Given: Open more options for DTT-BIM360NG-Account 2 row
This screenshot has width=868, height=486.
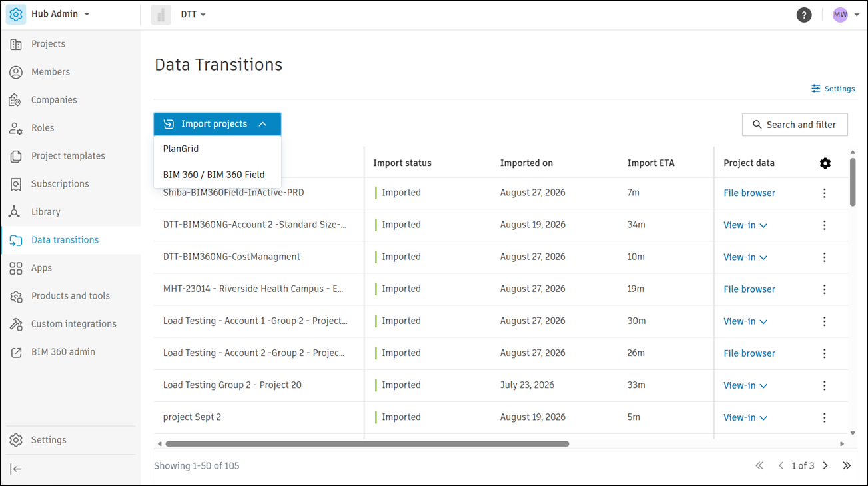Looking at the screenshot, I should tap(825, 225).
